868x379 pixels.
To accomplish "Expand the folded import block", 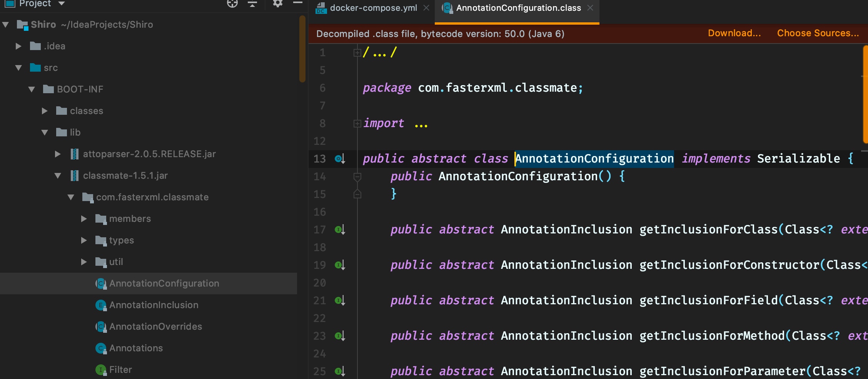I will click(357, 124).
